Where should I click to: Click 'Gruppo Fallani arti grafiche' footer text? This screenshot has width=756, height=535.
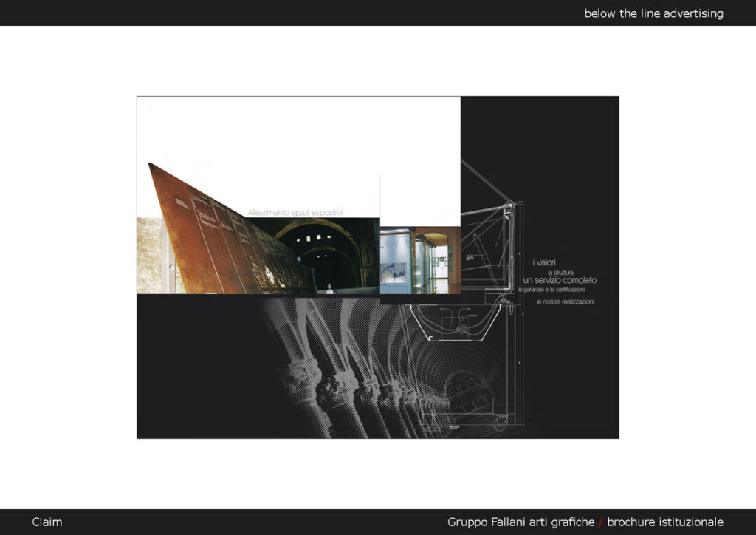coord(520,522)
